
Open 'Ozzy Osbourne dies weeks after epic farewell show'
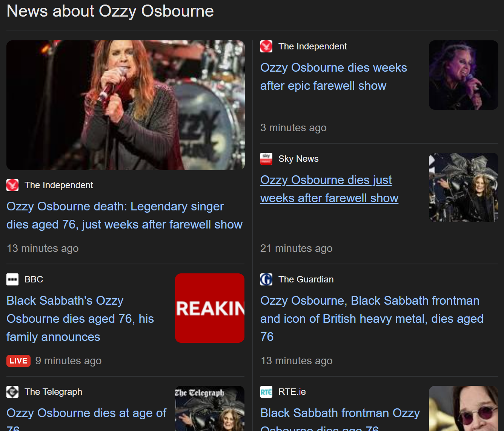point(333,77)
